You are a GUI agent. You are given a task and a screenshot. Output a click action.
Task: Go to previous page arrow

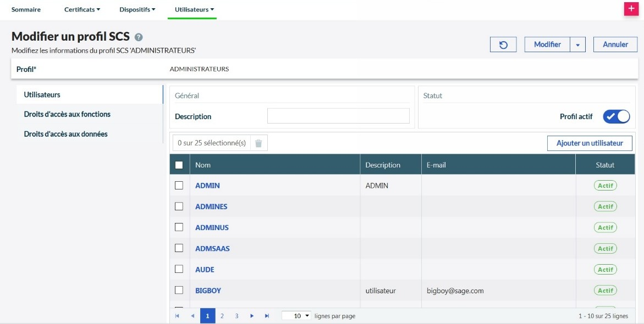(192, 316)
